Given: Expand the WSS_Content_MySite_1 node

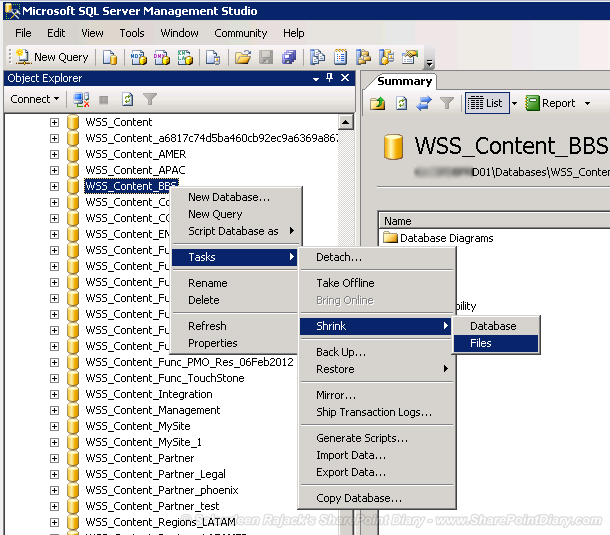Looking at the screenshot, I should [x=54, y=442].
